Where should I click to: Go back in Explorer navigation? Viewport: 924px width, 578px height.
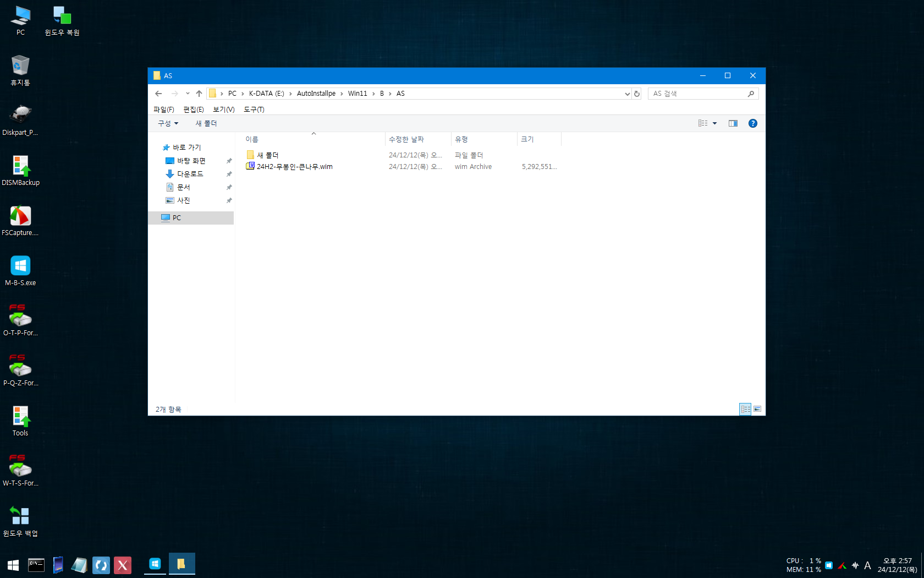coord(158,94)
